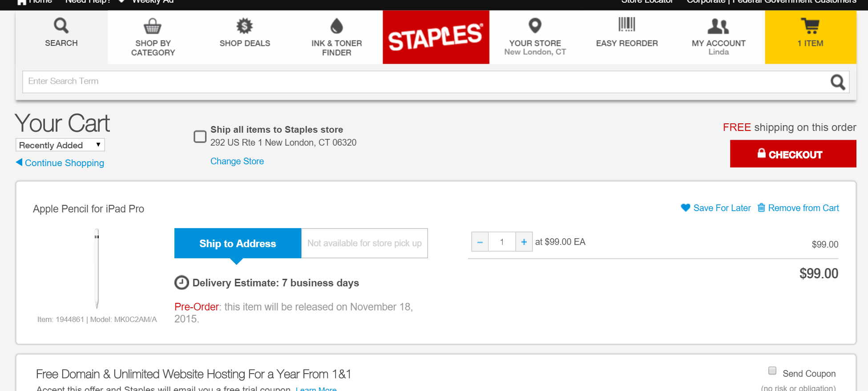Select Not available for store pick up tab

point(364,243)
